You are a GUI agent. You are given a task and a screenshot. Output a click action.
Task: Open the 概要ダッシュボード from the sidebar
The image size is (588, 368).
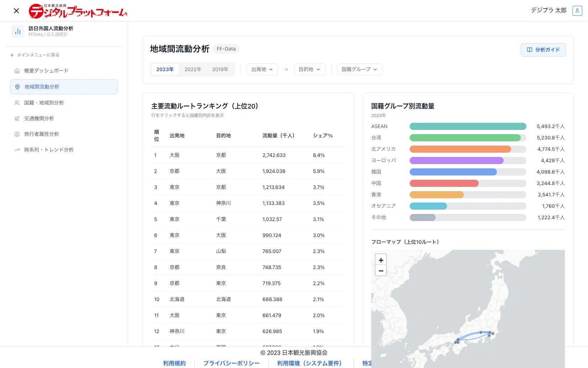45,70
